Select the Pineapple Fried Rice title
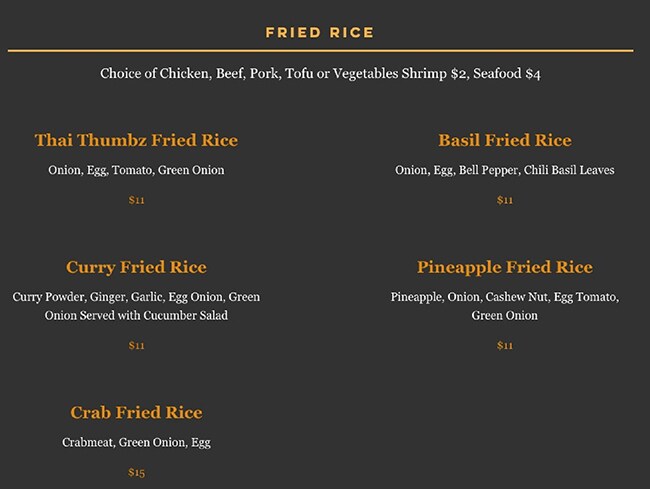 point(505,267)
